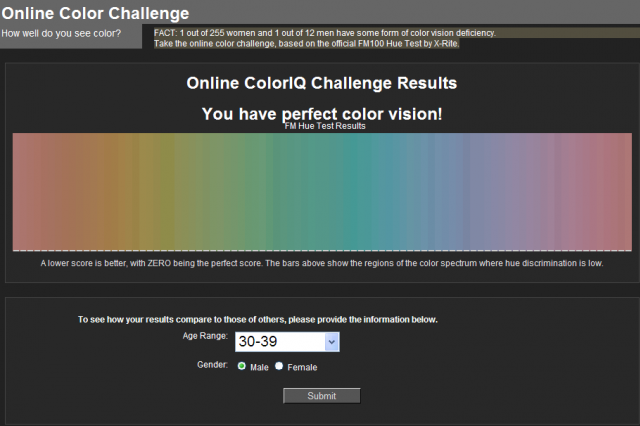The image size is (640, 426).
Task: Click the FACT line about color vision deficiency
Action: coord(325,33)
